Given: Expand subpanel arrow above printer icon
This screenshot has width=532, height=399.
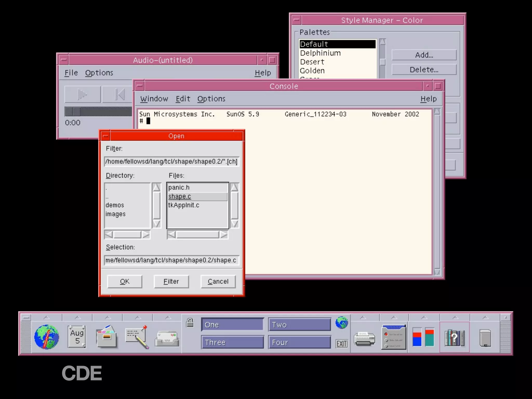Looking at the screenshot, I should (x=363, y=317).
